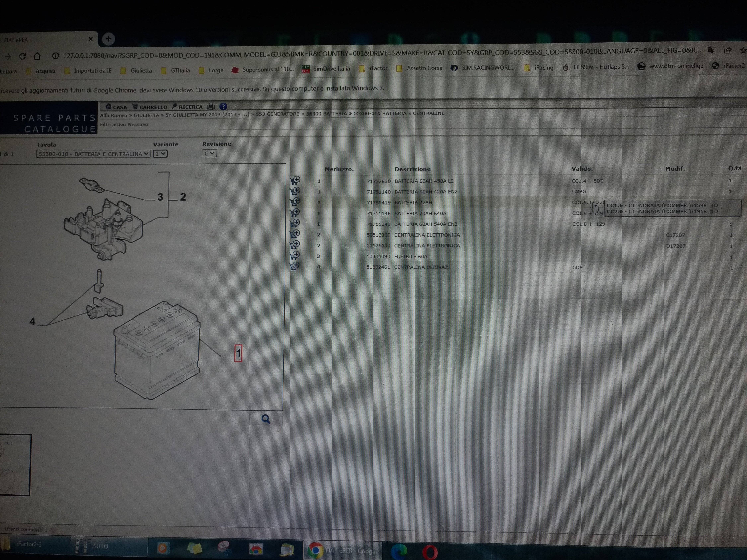Add CENTRALINA DERIVAZ. to cart
This screenshot has width=747, height=560.
tap(295, 266)
